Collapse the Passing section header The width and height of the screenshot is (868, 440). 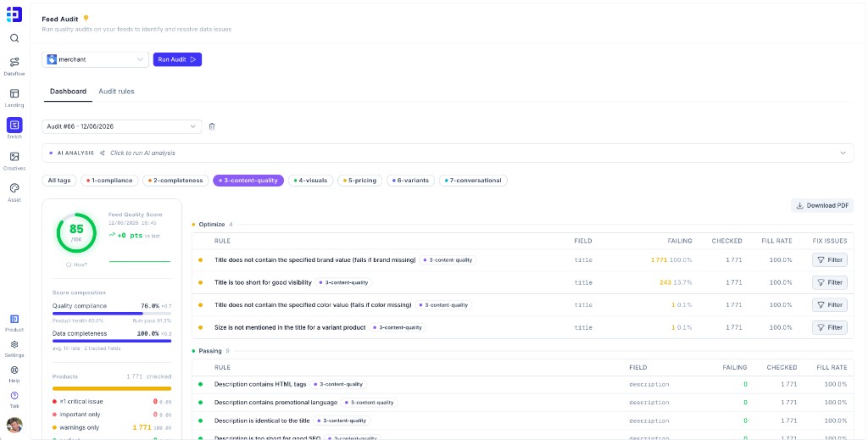tap(210, 351)
